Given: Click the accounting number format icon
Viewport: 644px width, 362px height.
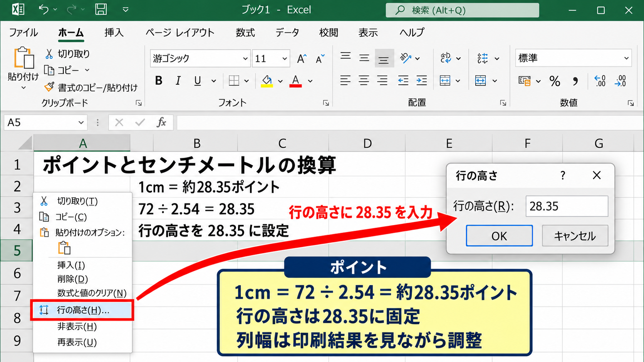Looking at the screenshot, I should point(525,81).
